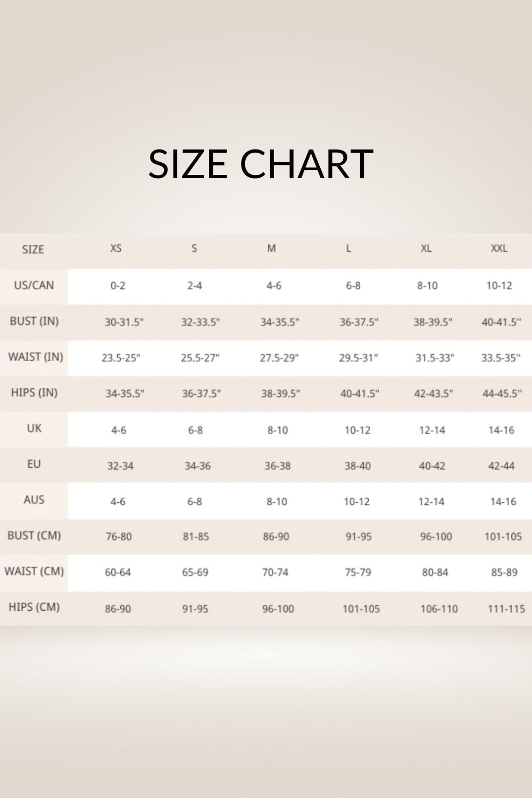Image resolution: width=532 pixels, height=798 pixels.
Task: Click the 106-110 hips centimeter cell
Action: (x=439, y=609)
